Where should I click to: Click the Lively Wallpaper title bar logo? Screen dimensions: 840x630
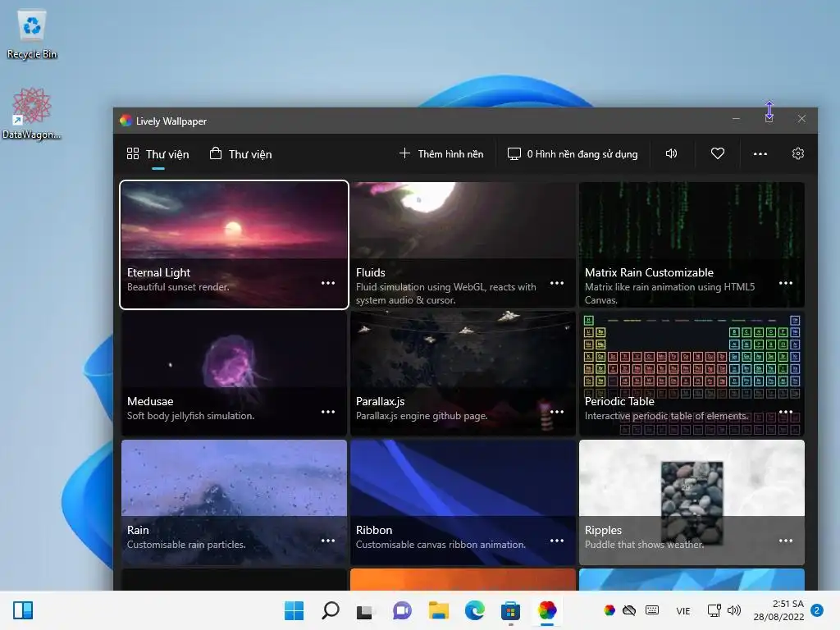(x=126, y=121)
